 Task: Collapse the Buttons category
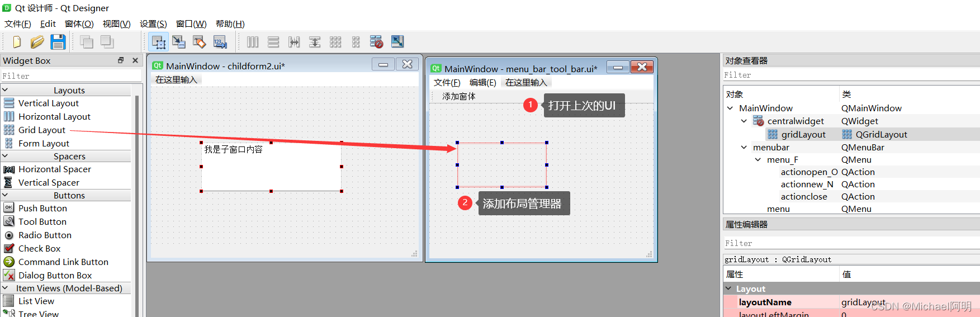(x=5, y=195)
